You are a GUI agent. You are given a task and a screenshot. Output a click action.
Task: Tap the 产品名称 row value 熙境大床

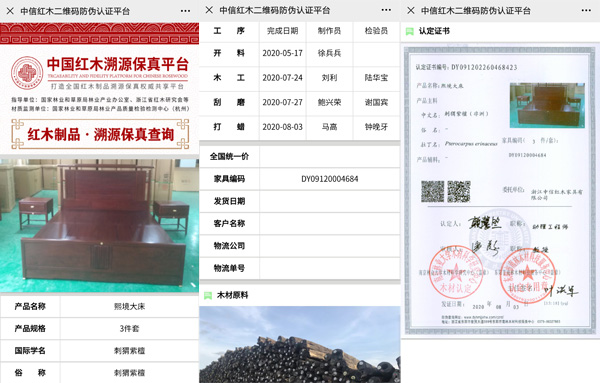pos(129,306)
